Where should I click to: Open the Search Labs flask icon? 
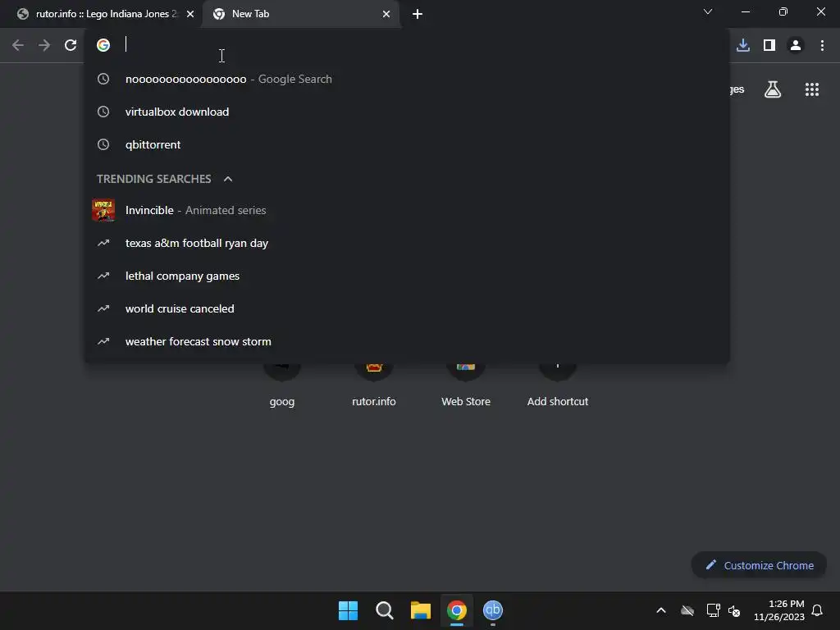773,89
